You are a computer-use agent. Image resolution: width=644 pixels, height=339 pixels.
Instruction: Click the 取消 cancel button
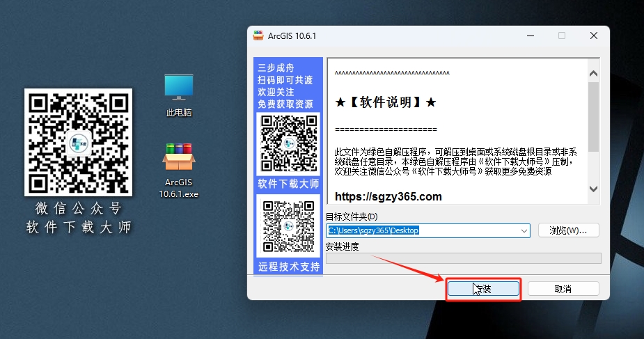(563, 289)
